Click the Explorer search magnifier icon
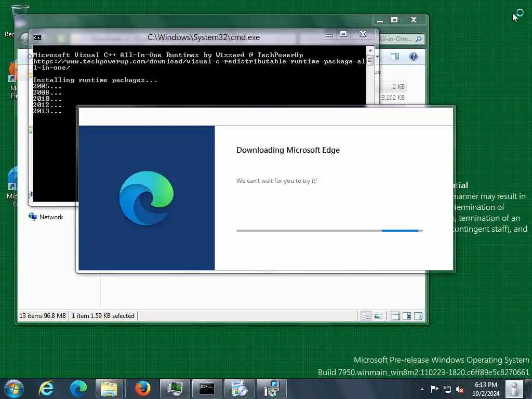Image resolution: width=532 pixels, height=399 pixels. point(418,39)
